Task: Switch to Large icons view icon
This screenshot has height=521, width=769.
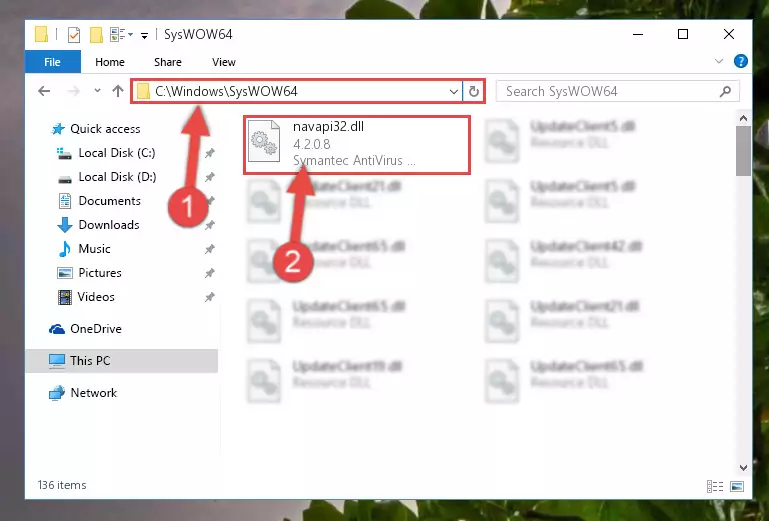Action: tap(737, 486)
